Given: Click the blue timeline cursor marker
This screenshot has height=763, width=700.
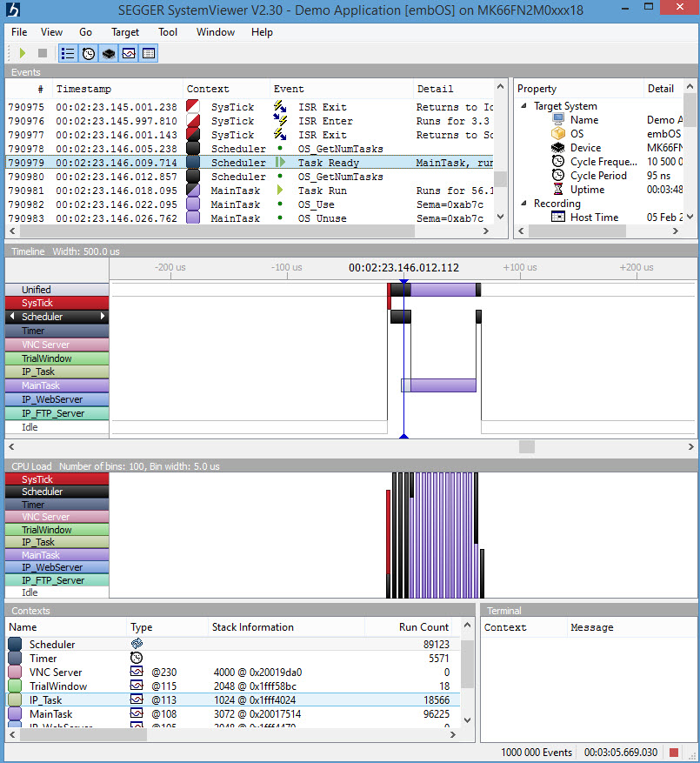Looking at the screenshot, I should coord(403,359).
